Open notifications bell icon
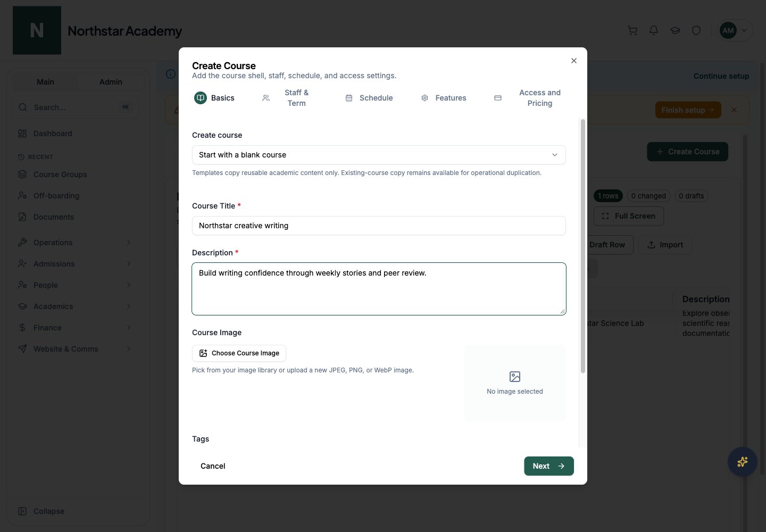766x532 pixels. coord(654,31)
